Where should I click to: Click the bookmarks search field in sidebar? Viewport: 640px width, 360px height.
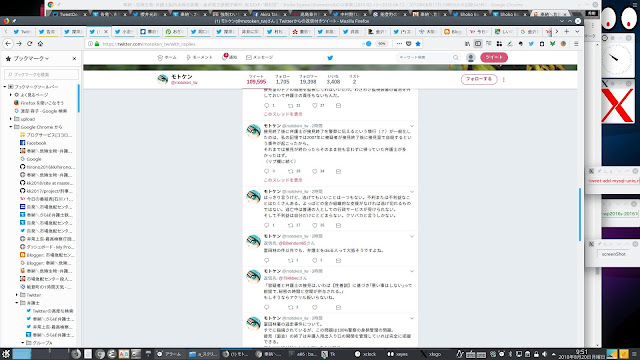tap(41, 74)
